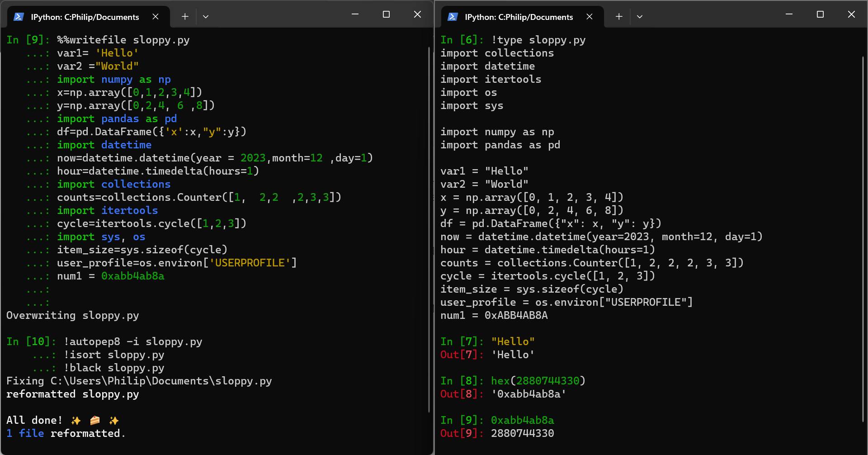The width and height of the screenshot is (868, 455).
Task: Click 'num1 = 0xabb4ab8a' in left window
Action: 111,276
